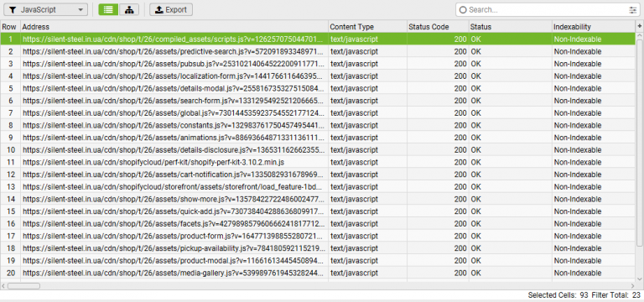Sort by the Status column header
This screenshot has height=302, width=644.
click(x=511, y=27)
